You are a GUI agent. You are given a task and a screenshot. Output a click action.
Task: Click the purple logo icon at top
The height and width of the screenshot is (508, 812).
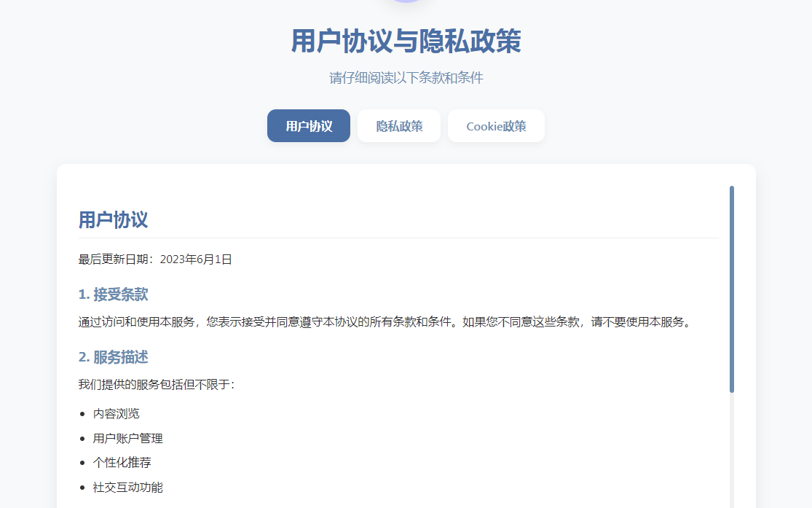[x=406, y=4]
